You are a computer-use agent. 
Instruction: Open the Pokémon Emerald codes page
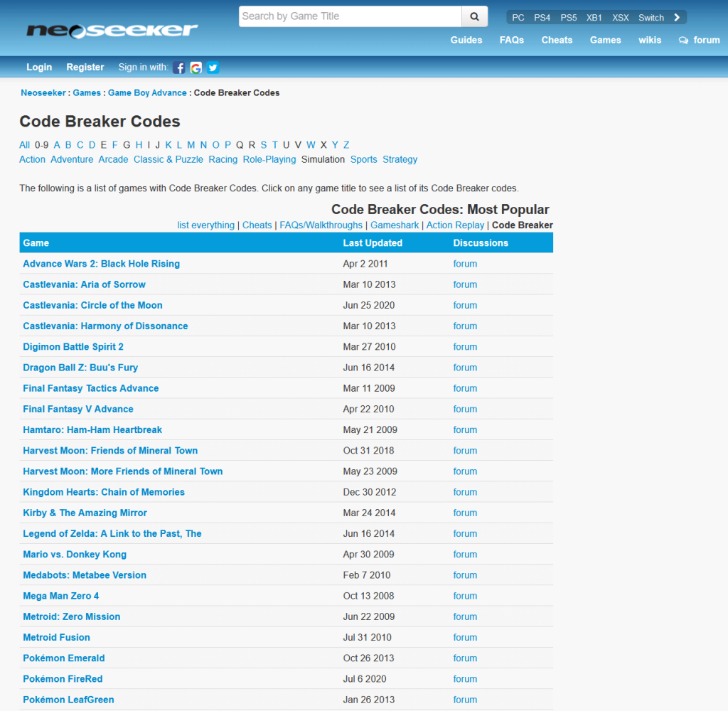point(64,658)
